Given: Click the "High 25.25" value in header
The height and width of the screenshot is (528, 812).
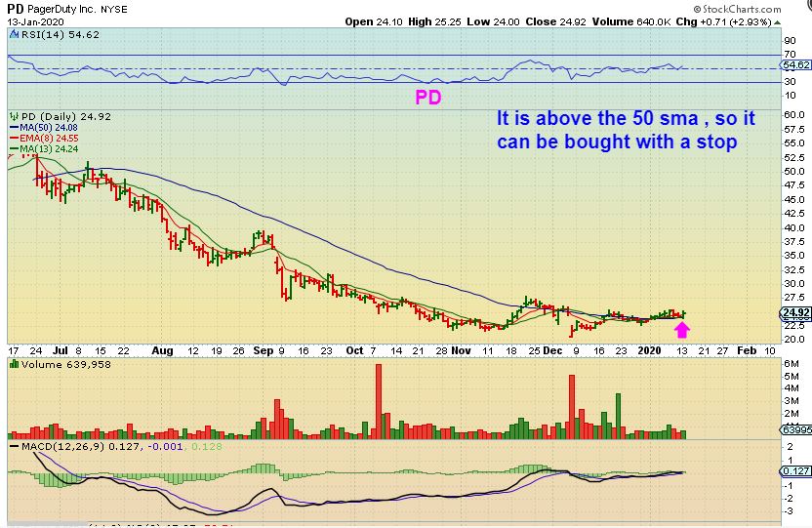Looking at the screenshot, I should [x=434, y=21].
